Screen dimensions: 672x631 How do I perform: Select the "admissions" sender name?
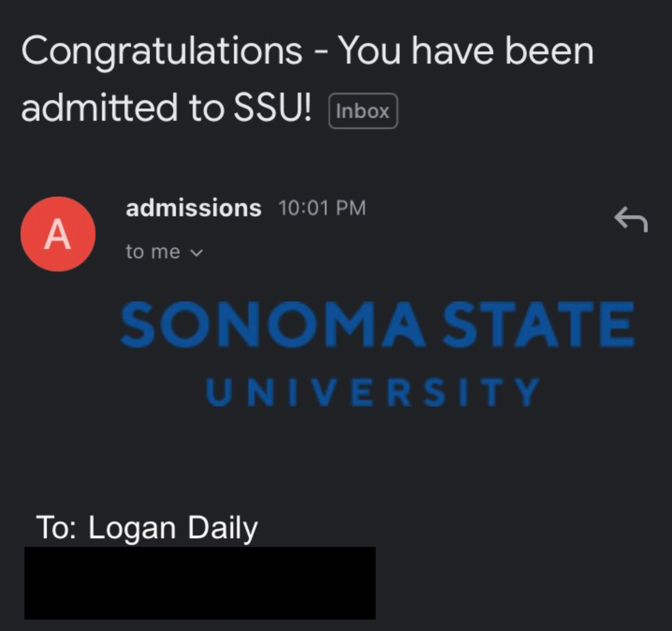tap(193, 208)
